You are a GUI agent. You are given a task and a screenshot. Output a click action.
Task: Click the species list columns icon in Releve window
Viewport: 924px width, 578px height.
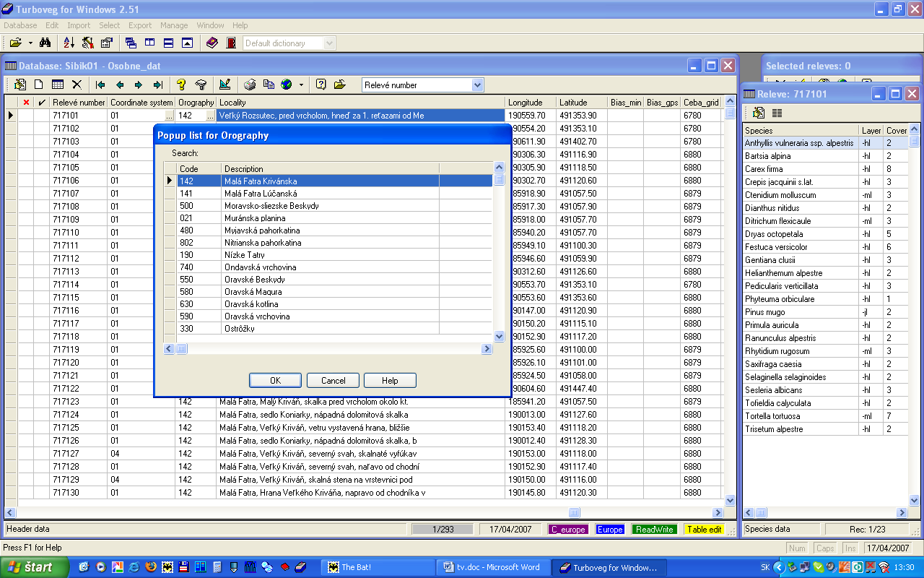(777, 113)
